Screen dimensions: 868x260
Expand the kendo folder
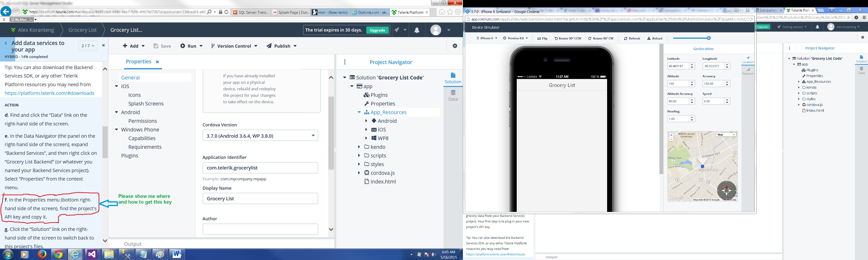point(359,147)
